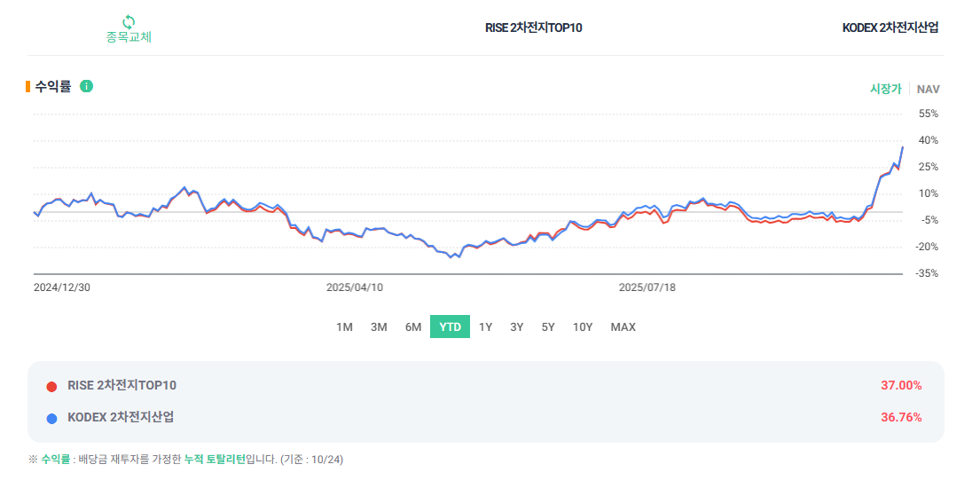
Task: Click the green 수익률 word in footnote
Action: pos(55,460)
